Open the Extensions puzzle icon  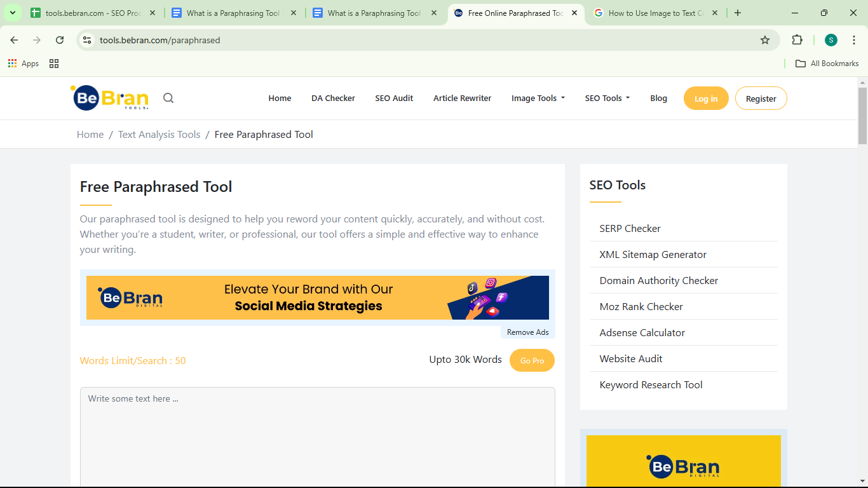pyautogui.click(x=797, y=40)
